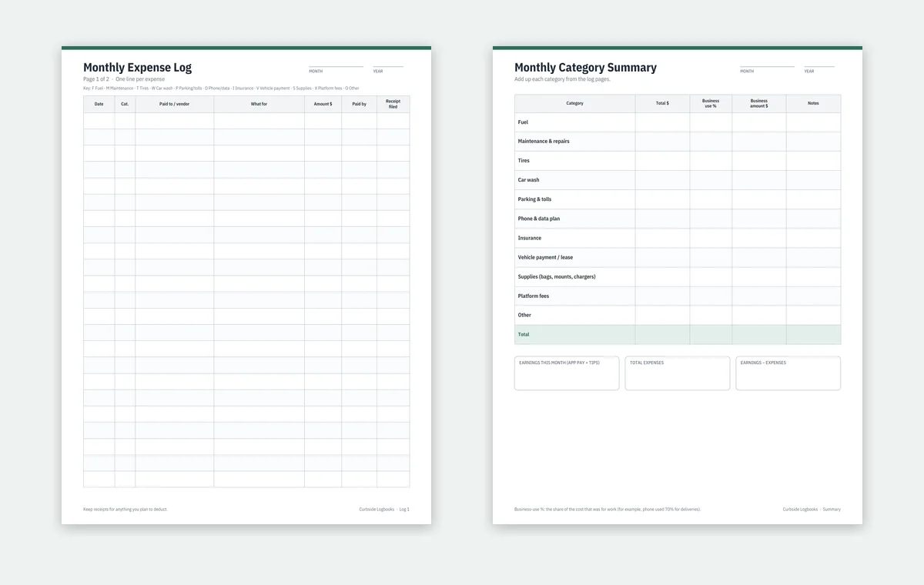Click the Notes cell for Insurance

[813, 238]
